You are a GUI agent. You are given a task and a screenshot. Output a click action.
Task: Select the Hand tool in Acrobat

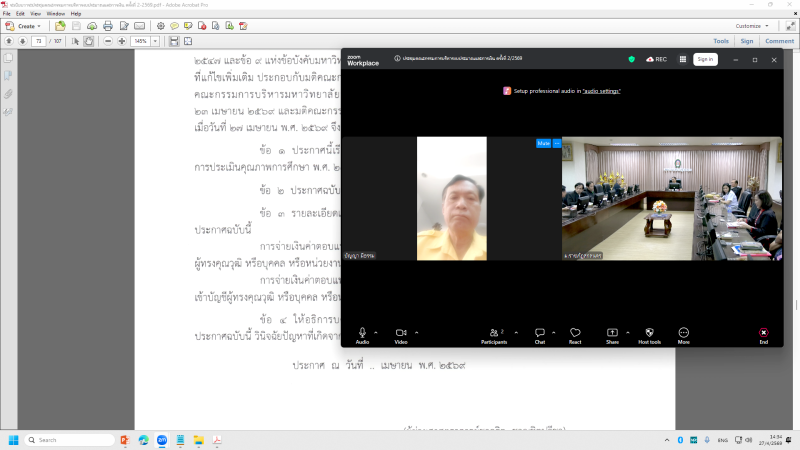(89, 41)
